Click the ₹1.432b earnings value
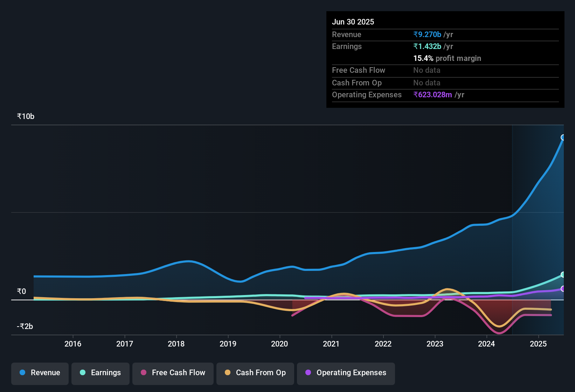This screenshot has height=392, width=575. pos(427,46)
